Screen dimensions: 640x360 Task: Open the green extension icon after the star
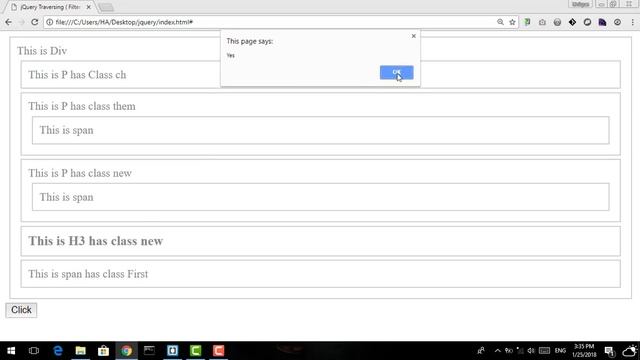point(527,22)
